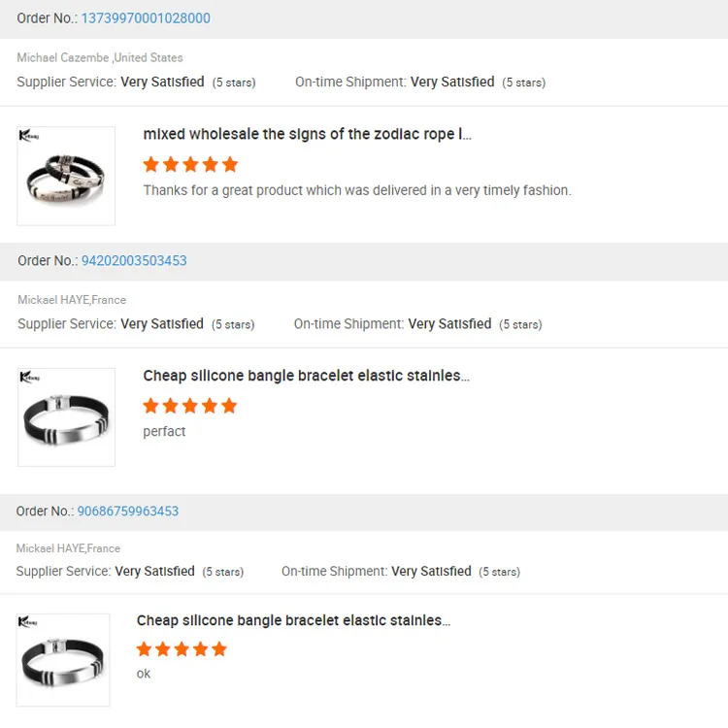This screenshot has width=728, height=728.
Task: Click the bottom silicone bangle bracelet thumbnail
Action: click(x=63, y=660)
